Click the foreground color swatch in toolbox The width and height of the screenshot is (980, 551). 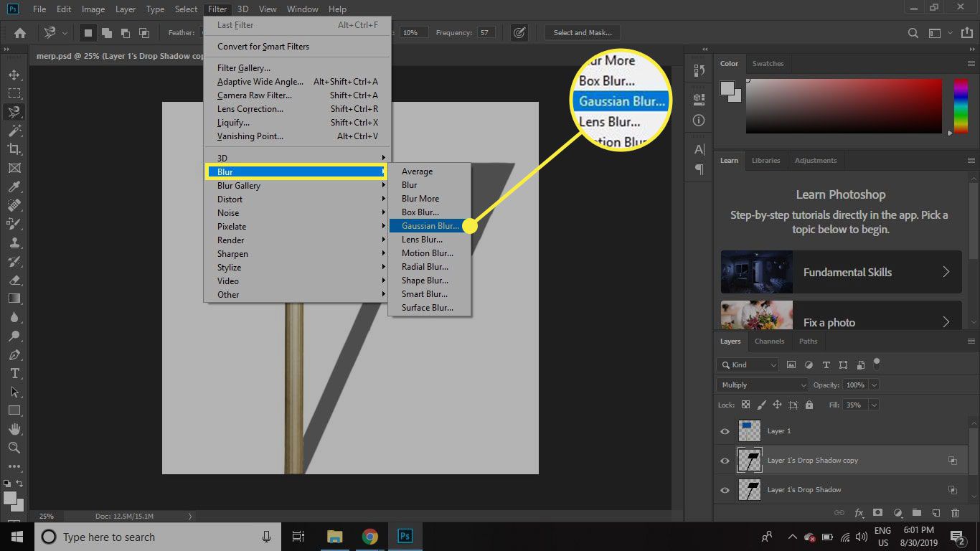10,498
